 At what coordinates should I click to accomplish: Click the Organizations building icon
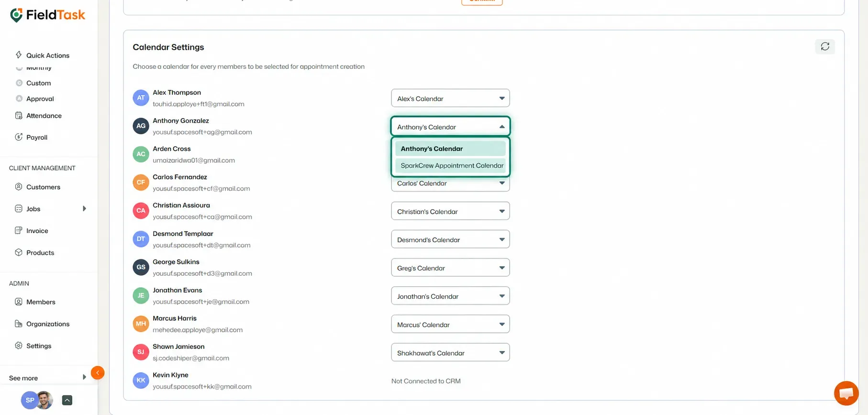tap(19, 324)
